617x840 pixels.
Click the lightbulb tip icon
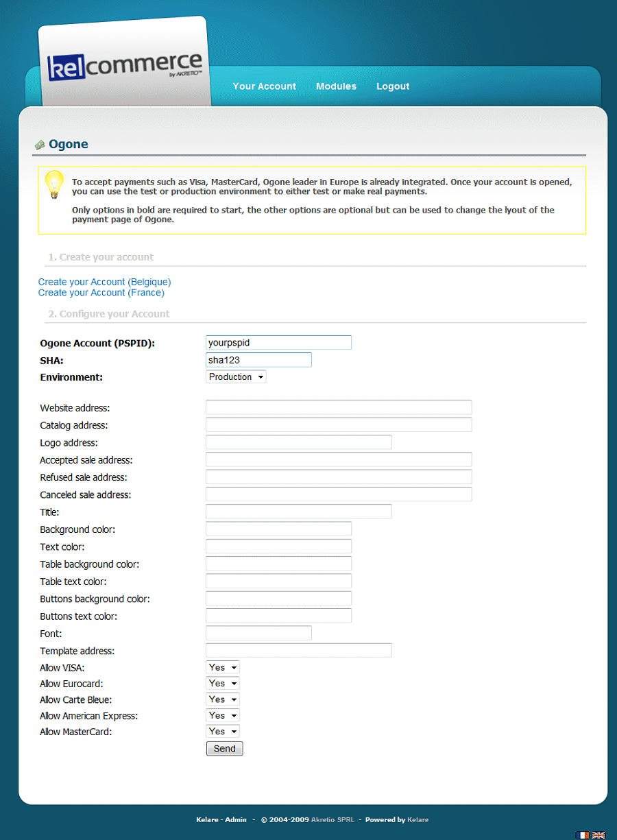coord(54,184)
